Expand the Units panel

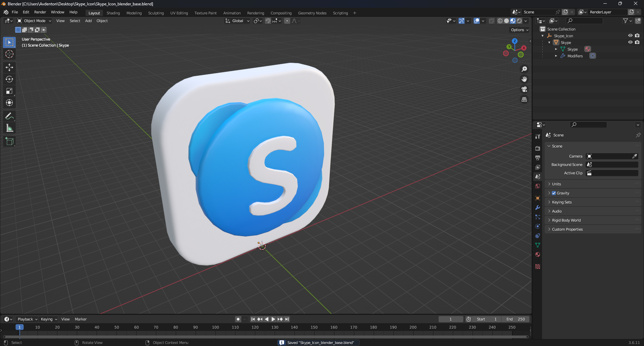(x=593, y=184)
